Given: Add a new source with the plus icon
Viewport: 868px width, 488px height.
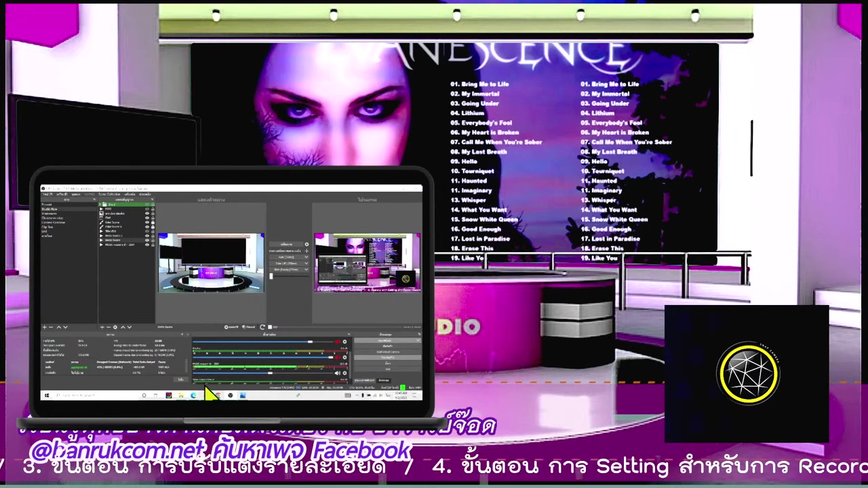Looking at the screenshot, I should (102, 327).
